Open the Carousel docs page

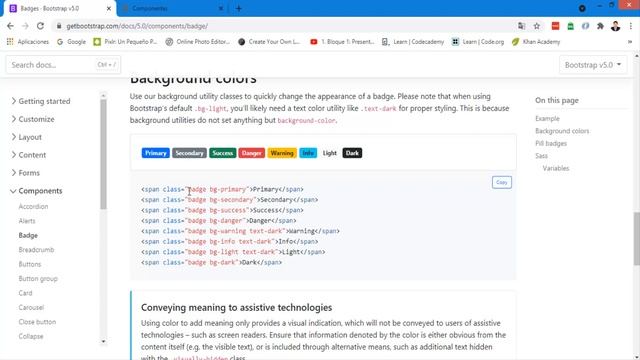coord(31,307)
